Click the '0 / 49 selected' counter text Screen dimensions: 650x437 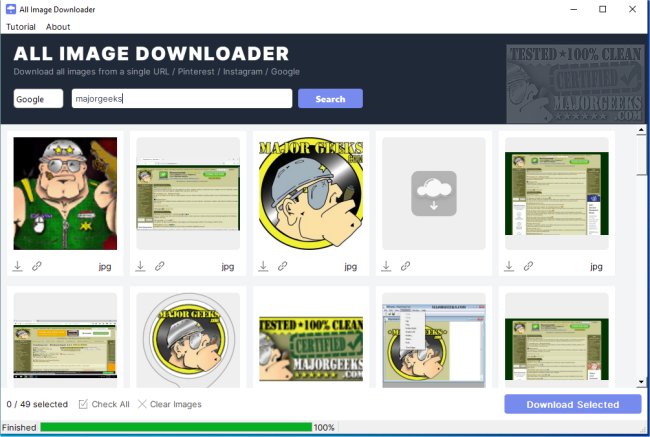pos(37,404)
